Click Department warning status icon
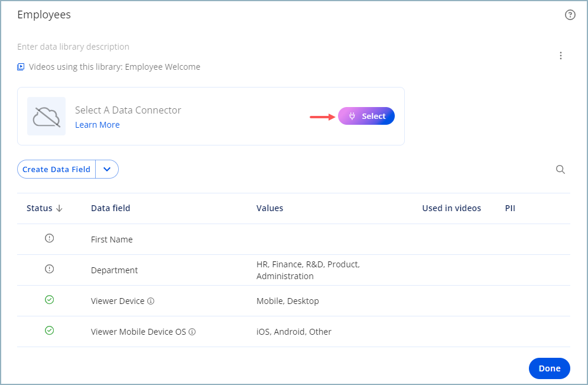588x385 pixels. [x=49, y=269]
